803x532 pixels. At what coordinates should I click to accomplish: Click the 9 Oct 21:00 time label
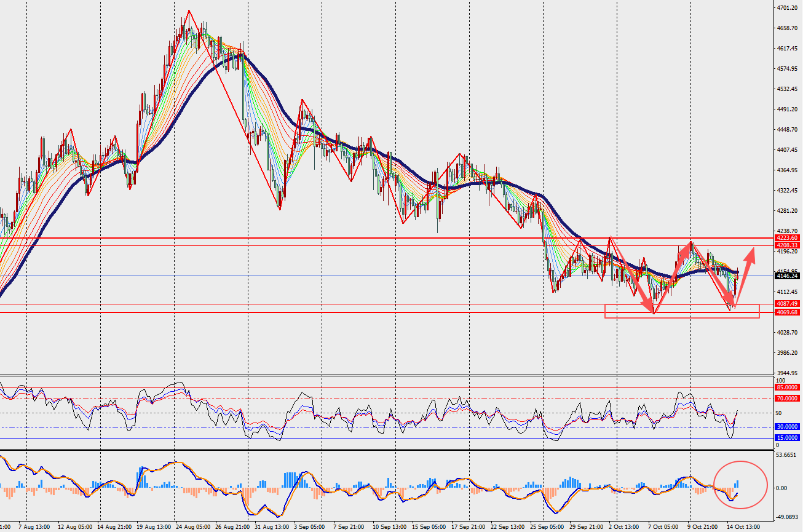(x=703, y=528)
